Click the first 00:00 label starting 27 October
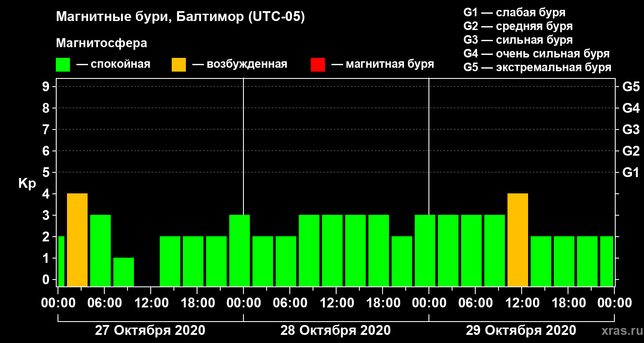This screenshot has height=343, width=644. pyautogui.click(x=58, y=303)
